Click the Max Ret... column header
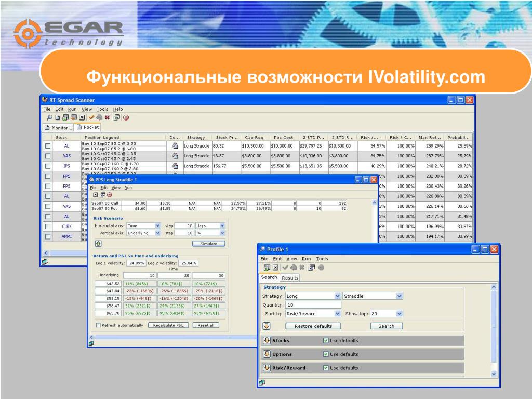532x399 pixels. click(430, 137)
